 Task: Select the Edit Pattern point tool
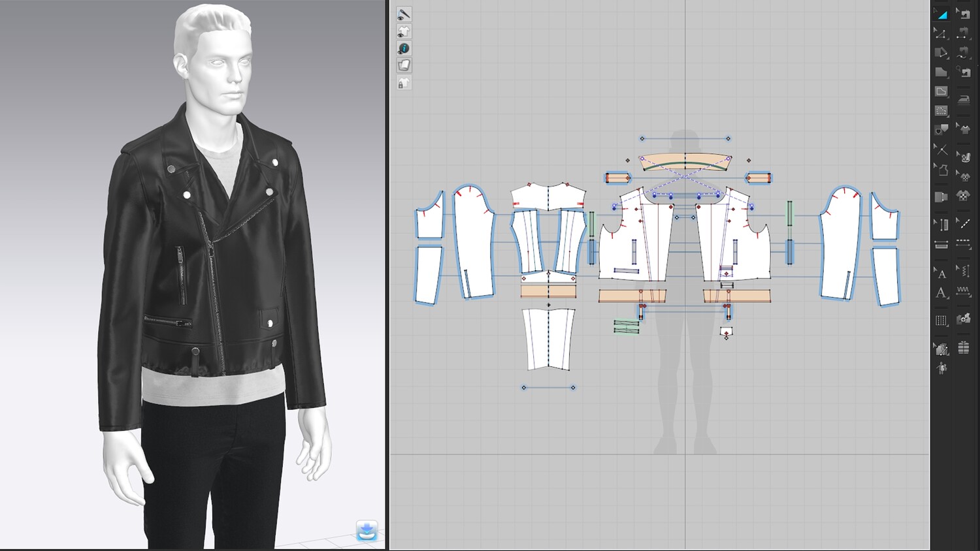(x=941, y=33)
